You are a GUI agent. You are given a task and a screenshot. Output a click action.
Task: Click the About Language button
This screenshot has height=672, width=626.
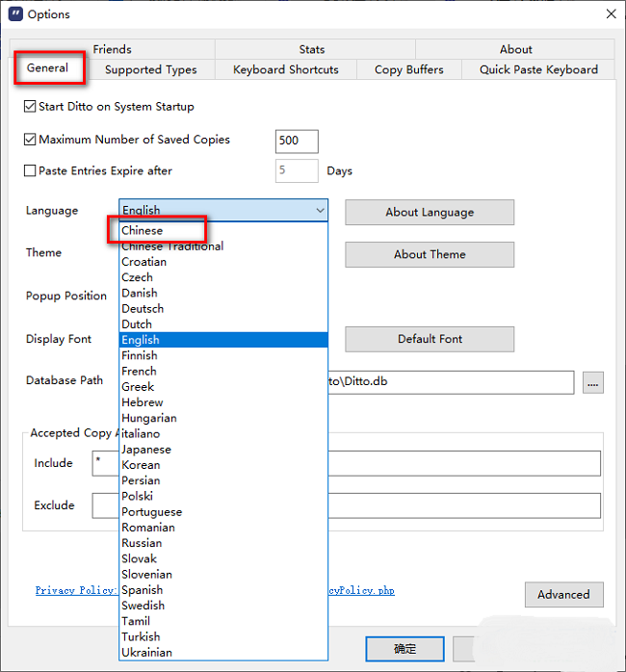click(430, 212)
